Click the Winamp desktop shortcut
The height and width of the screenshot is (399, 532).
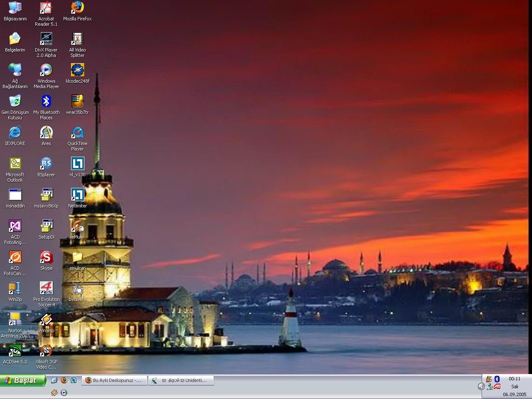click(x=46, y=320)
